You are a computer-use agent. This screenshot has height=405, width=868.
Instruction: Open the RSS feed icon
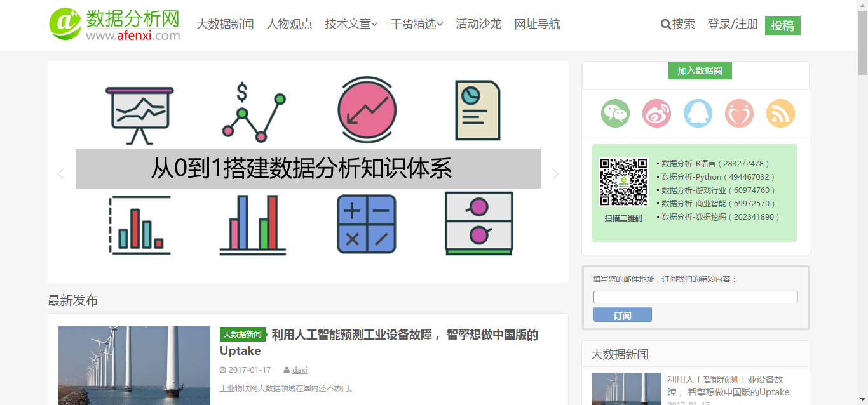tap(780, 113)
